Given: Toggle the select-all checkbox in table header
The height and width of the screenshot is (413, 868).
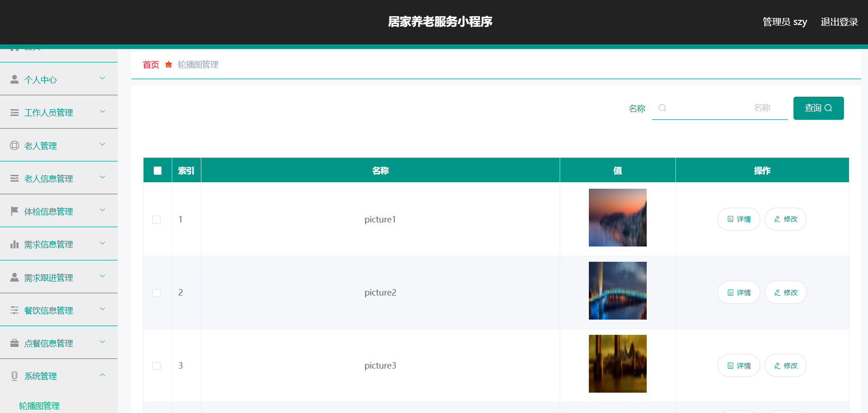Looking at the screenshot, I should tap(157, 171).
